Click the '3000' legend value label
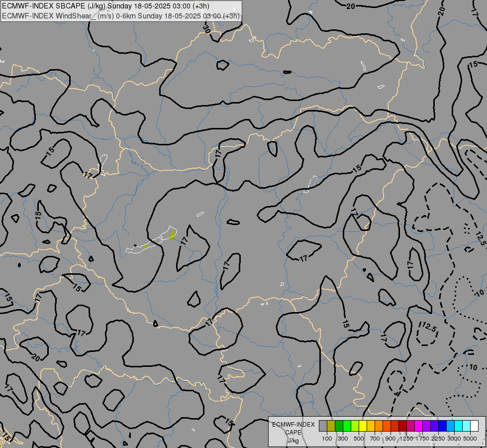Screen dimensions: 487x448 pyautogui.click(x=454, y=439)
